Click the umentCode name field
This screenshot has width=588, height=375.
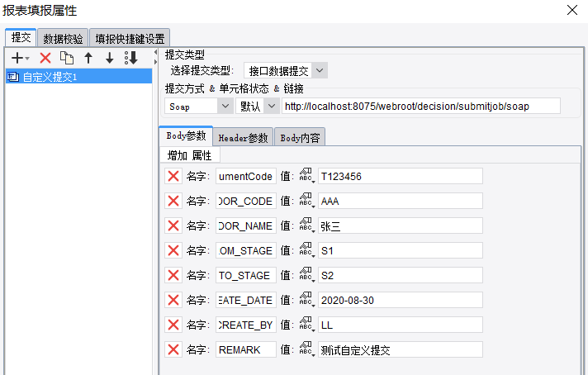pos(246,176)
